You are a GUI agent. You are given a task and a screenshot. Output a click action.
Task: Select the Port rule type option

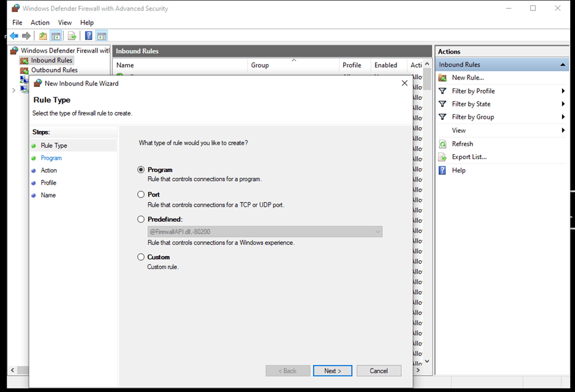point(141,194)
